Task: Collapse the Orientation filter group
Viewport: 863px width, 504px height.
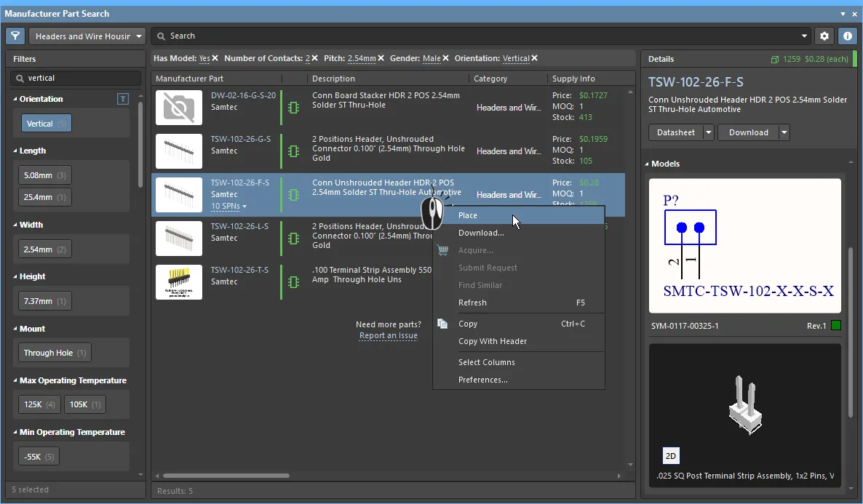Action: [15, 99]
